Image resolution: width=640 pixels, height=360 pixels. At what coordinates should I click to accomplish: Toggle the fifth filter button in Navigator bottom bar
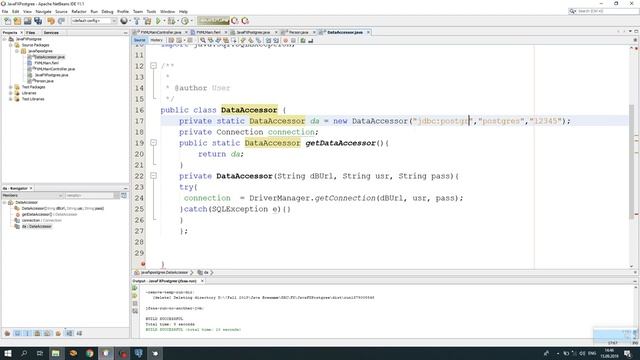pyautogui.click(x=48, y=333)
